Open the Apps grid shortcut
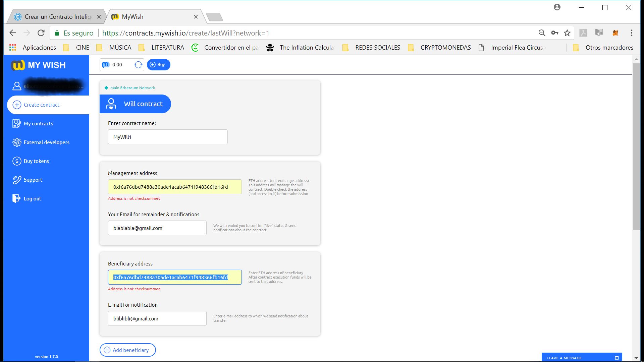644x362 pixels. 13,48
